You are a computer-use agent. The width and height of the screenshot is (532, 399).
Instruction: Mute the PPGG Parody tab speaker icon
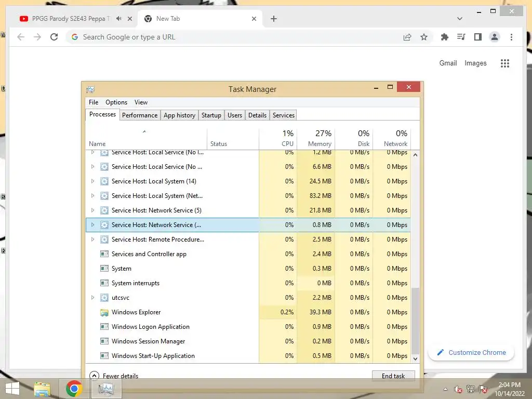(118, 19)
